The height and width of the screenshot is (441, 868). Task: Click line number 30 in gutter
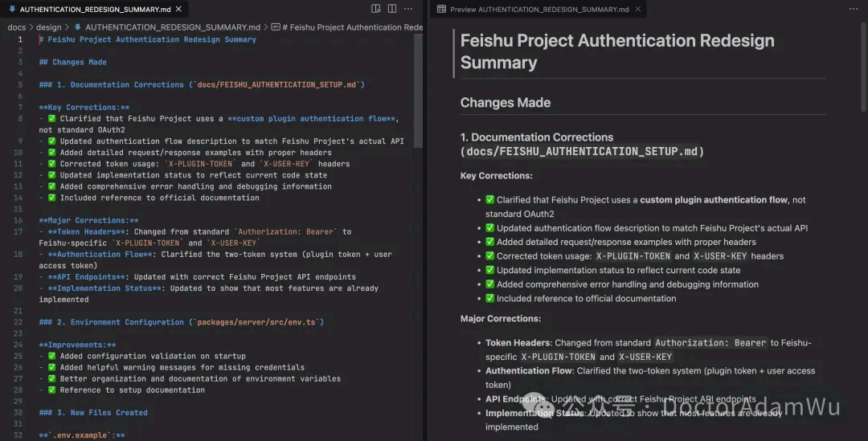pos(18,412)
